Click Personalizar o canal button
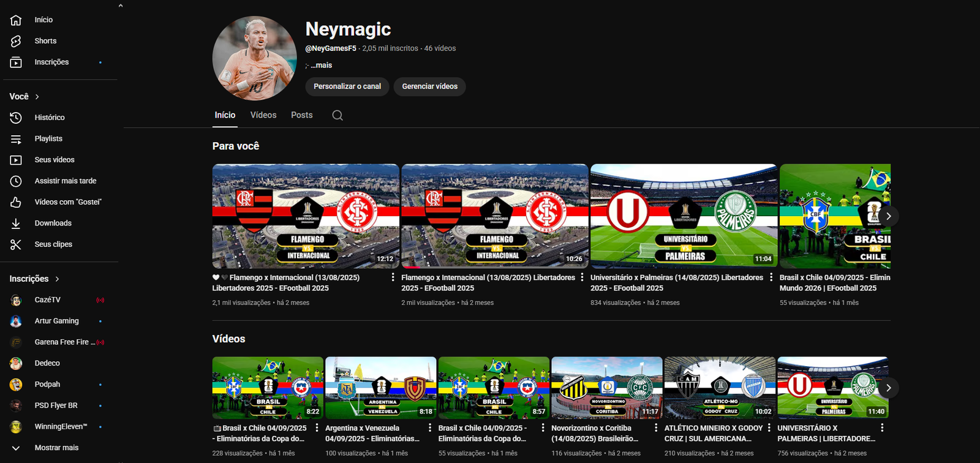The height and width of the screenshot is (463, 980). [x=347, y=86]
